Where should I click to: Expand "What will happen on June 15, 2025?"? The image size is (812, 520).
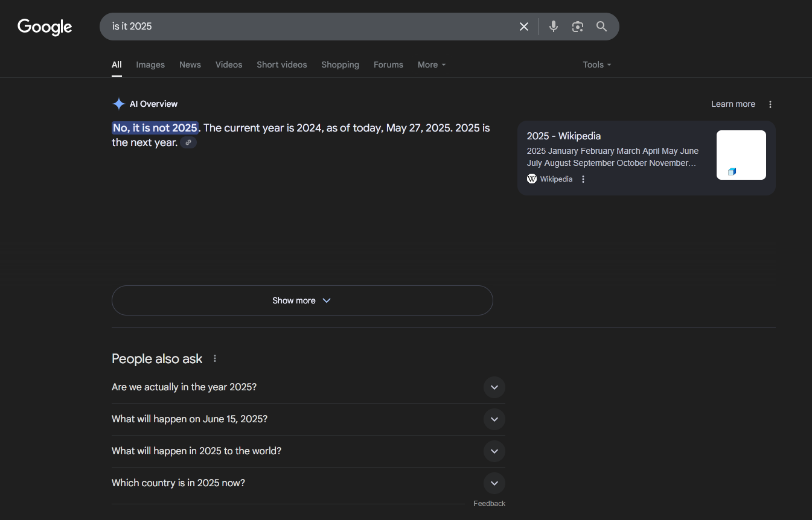coord(308,419)
